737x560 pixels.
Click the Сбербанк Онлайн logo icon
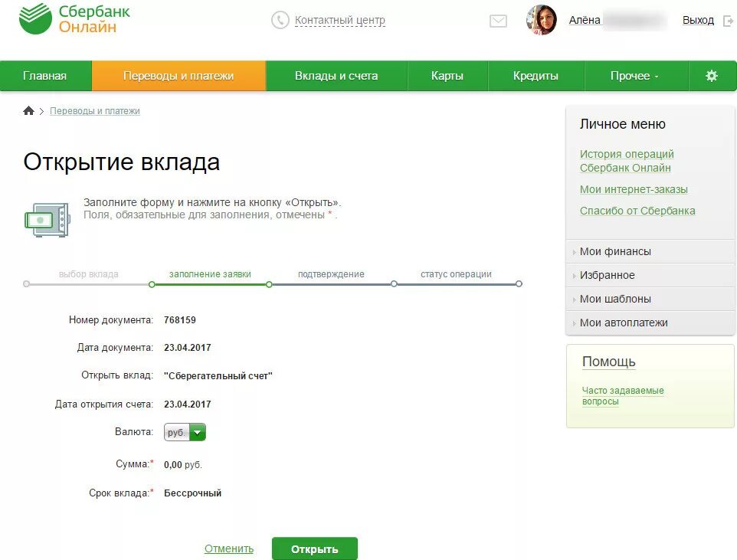(x=34, y=20)
